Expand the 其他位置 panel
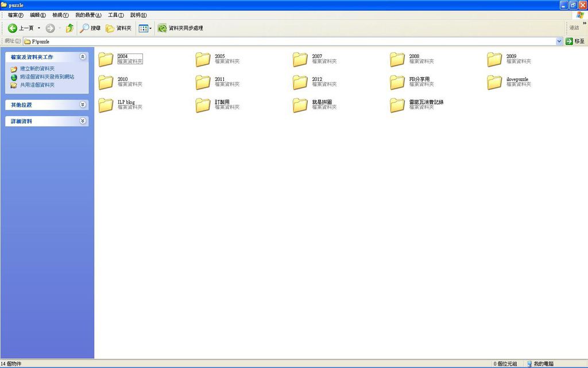Viewport: 588px width, 368px height. tap(83, 105)
